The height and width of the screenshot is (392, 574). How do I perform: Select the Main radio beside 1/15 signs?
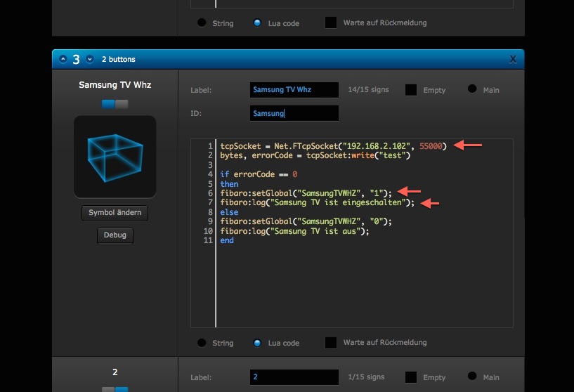click(x=472, y=377)
